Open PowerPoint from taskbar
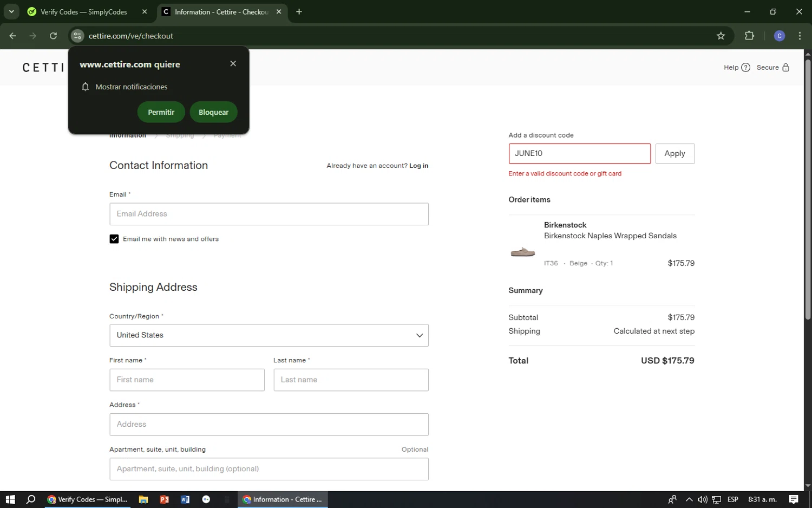This screenshot has width=812, height=508. tap(164, 499)
